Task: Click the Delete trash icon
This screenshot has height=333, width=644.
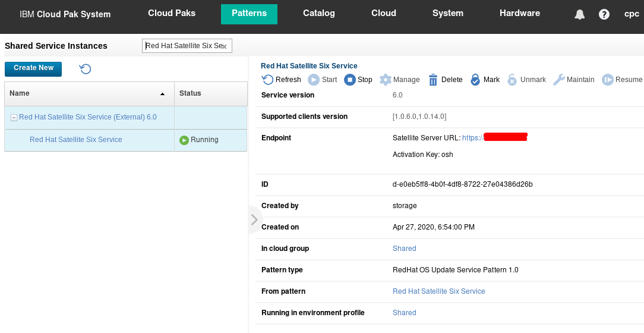Action: tap(433, 80)
